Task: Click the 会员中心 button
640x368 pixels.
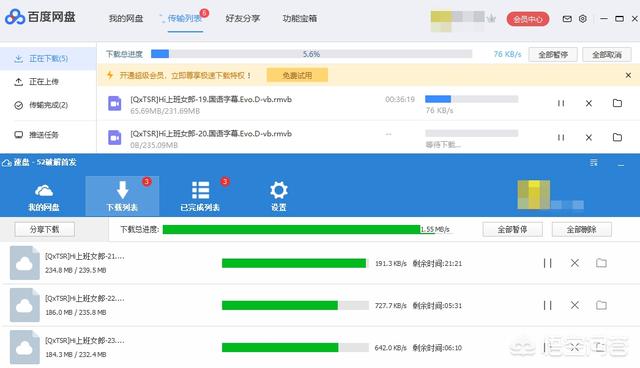Action: coord(528,19)
